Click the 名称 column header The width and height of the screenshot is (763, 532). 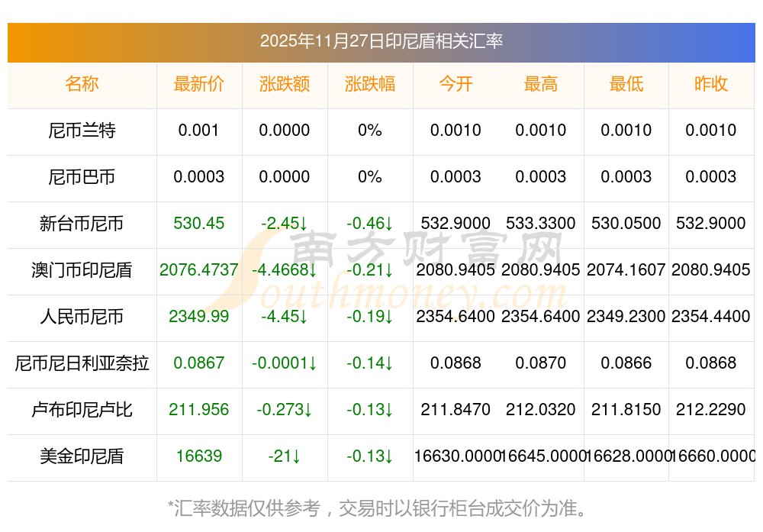(82, 84)
